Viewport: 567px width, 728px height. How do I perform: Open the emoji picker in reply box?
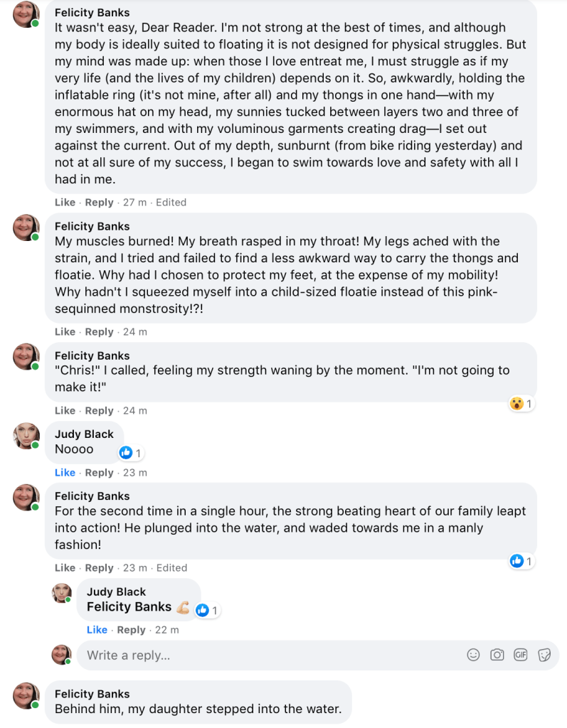coord(474,655)
